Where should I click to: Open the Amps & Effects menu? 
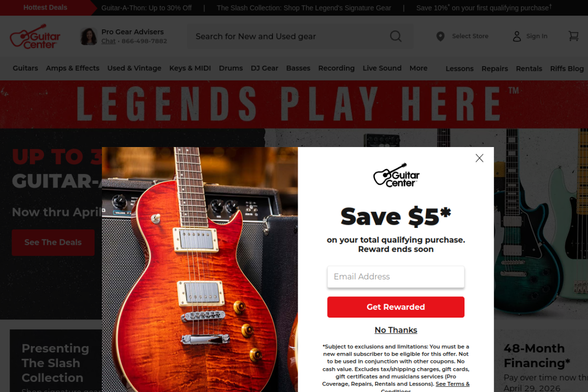click(73, 68)
